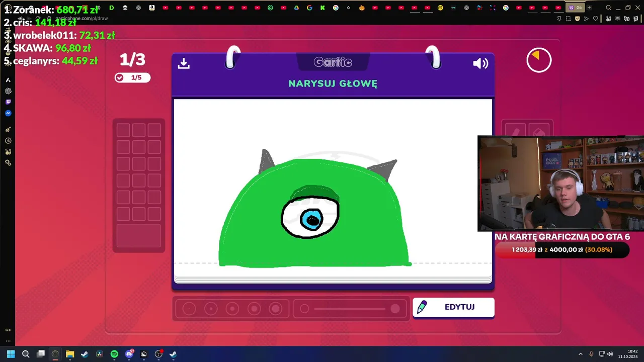
Task: Open Discord from the taskbar
Action: [129, 354]
